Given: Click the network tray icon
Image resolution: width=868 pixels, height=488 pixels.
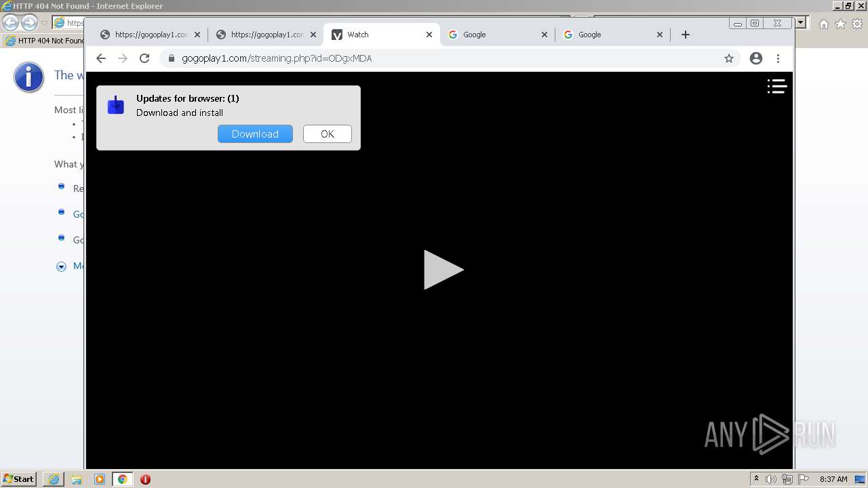Looking at the screenshot, I should (x=787, y=479).
